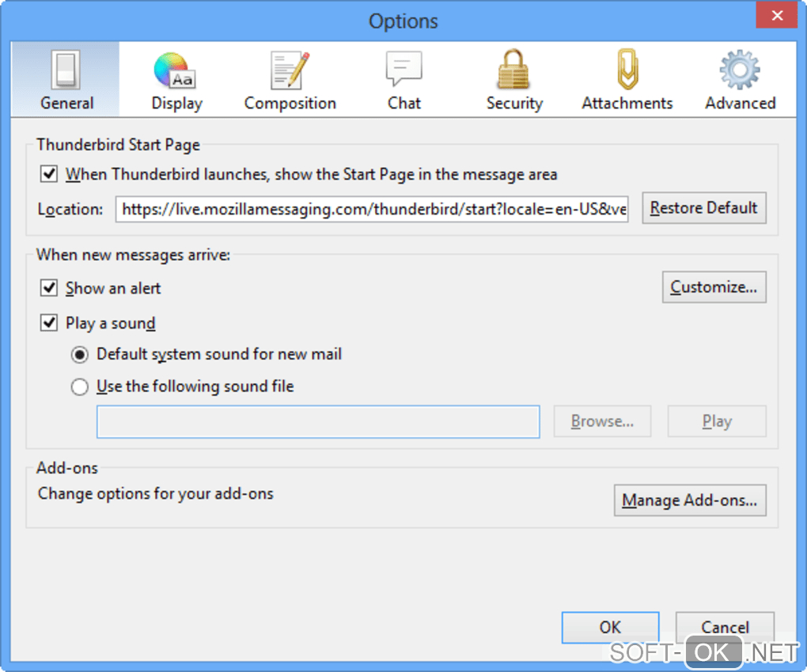Focus the sound file path field
Screen dimensions: 807x672
[318, 422]
